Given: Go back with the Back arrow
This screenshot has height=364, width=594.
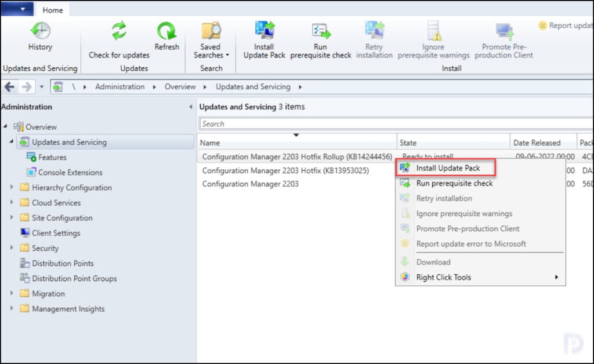Looking at the screenshot, I should (x=9, y=87).
